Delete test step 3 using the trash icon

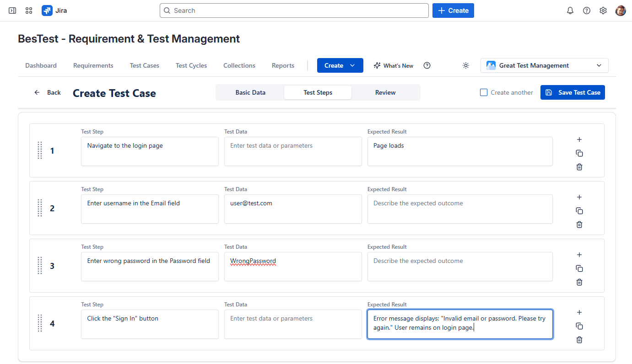coord(579,282)
